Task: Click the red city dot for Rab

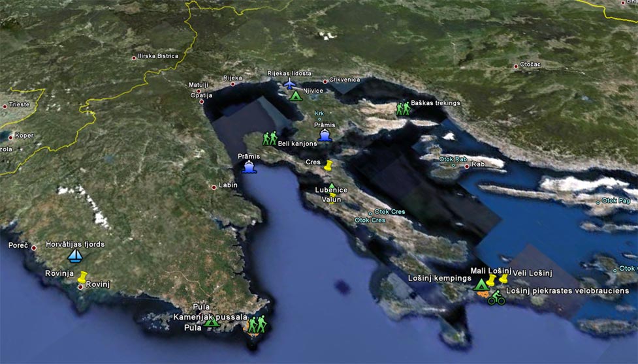Action: pos(467,166)
